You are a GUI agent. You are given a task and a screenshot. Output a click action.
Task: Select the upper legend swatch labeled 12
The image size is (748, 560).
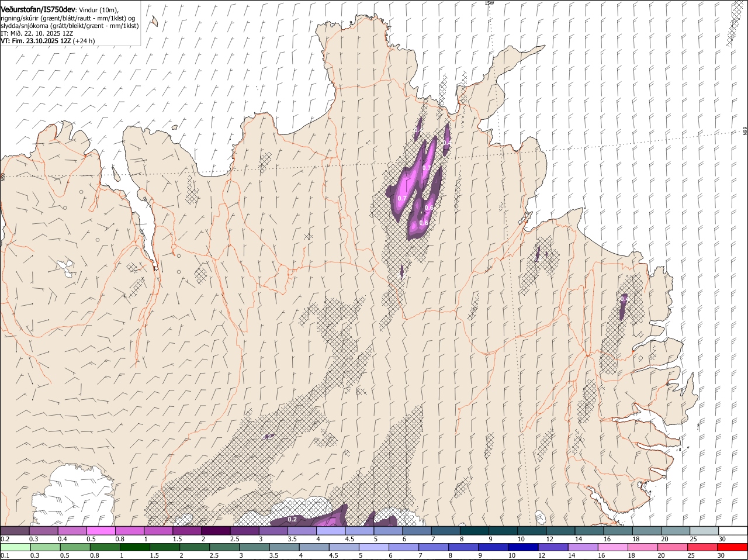(560, 531)
